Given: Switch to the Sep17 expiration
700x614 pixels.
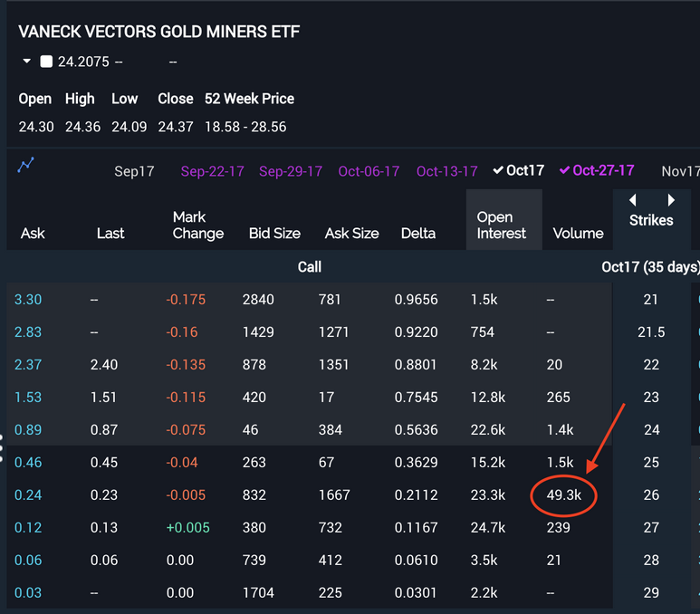Looking at the screenshot, I should pos(134,171).
